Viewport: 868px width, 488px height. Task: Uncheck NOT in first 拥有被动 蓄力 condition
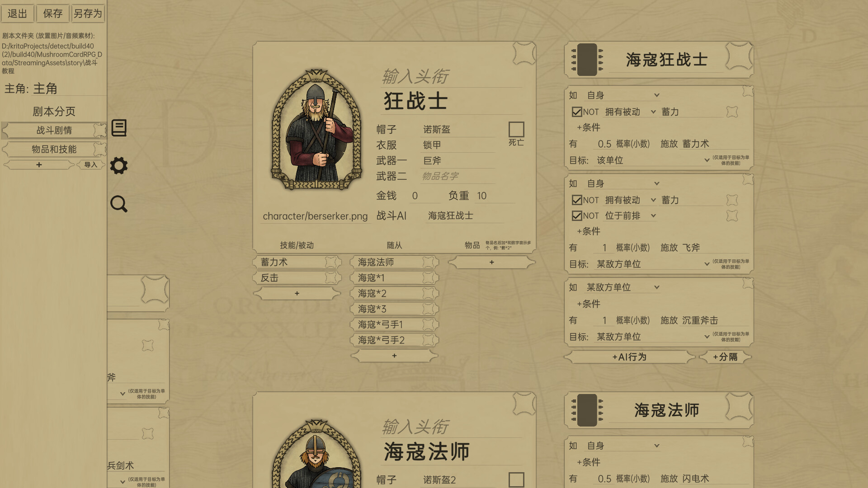pyautogui.click(x=577, y=112)
